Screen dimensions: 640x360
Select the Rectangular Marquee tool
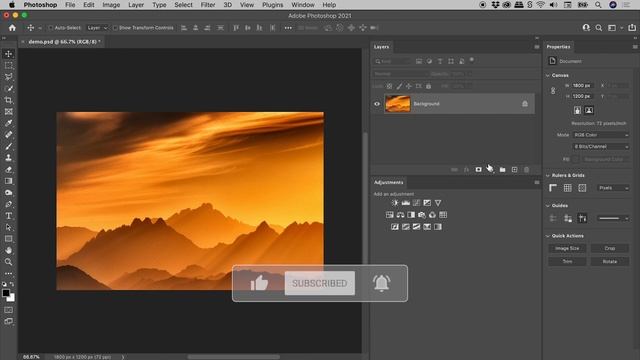coord(8,65)
